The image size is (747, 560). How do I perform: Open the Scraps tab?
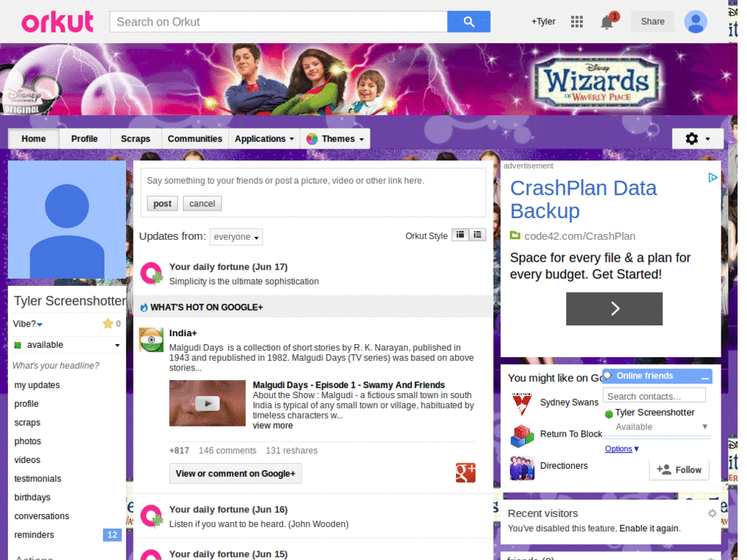[135, 139]
